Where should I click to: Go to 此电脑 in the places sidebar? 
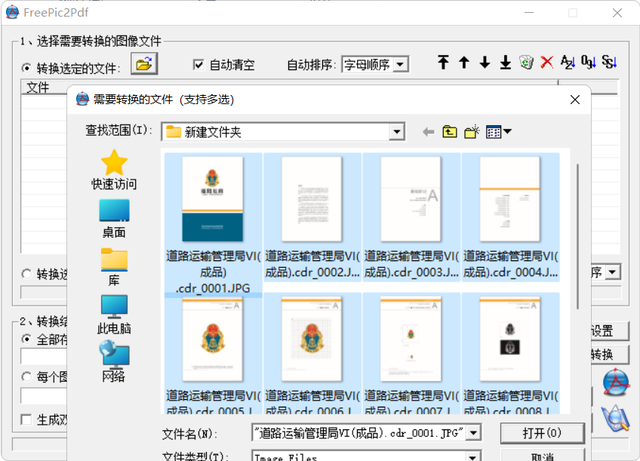(114, 314)
